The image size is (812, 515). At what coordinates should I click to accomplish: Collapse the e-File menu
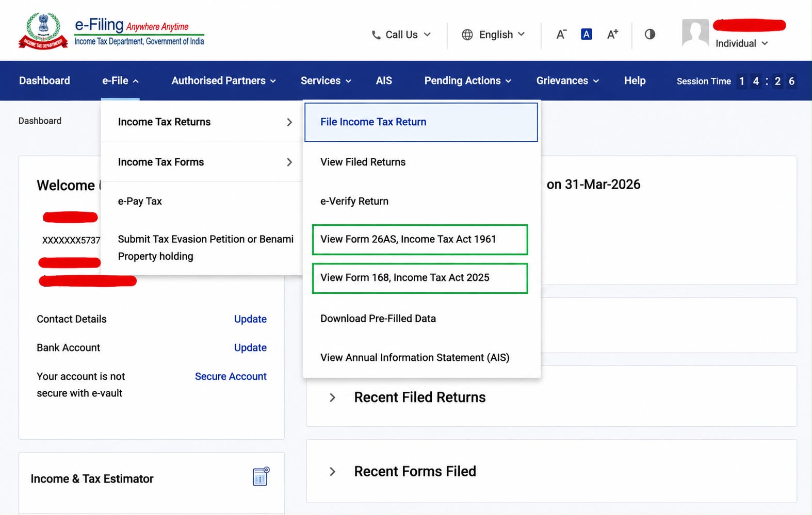[120, 80]
